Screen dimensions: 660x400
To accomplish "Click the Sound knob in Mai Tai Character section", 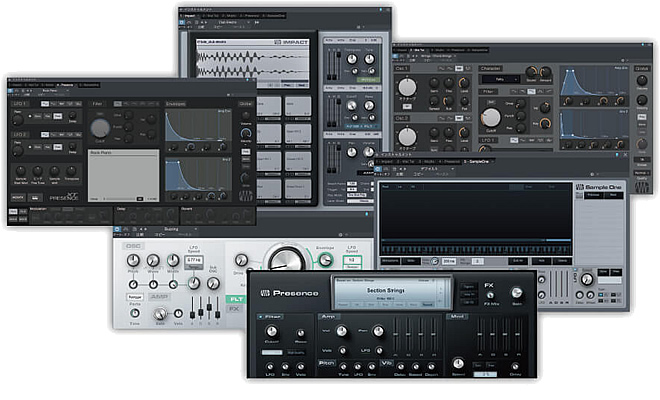I will pyautogui.click(x=532, y=72).
